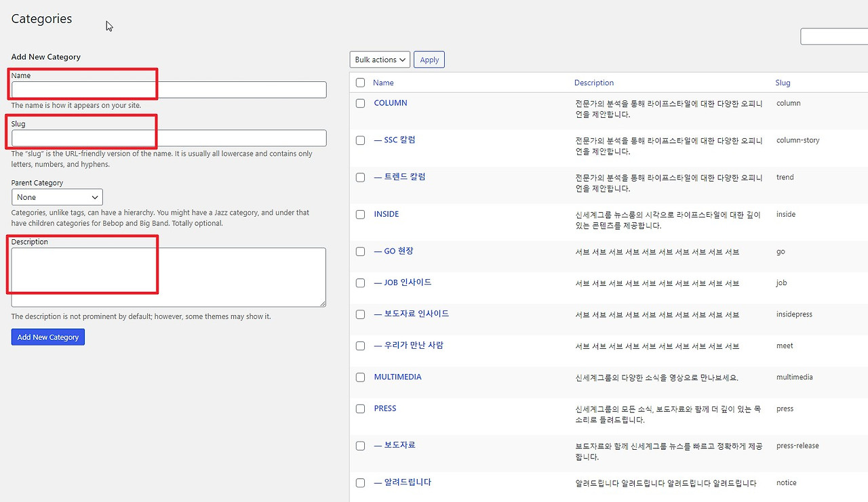
Task: Click the slug text in the COLUMN row
Action: 789,103
